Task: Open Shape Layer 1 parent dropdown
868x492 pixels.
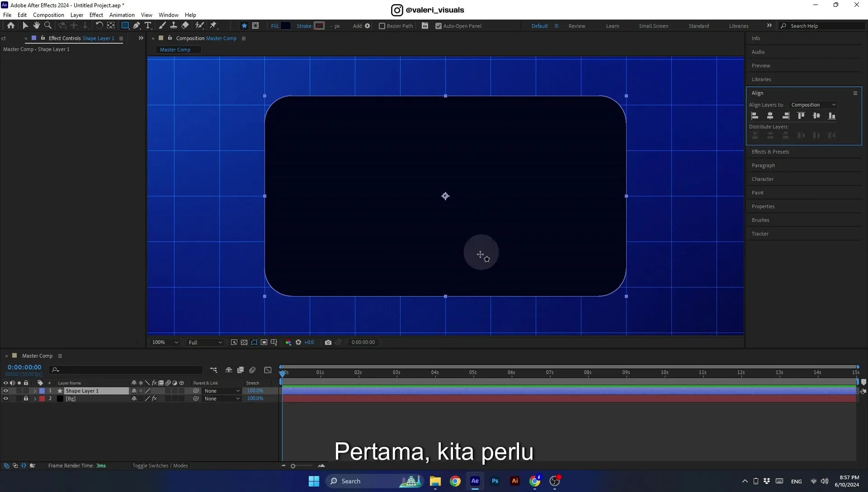Action: coord(222,391)
